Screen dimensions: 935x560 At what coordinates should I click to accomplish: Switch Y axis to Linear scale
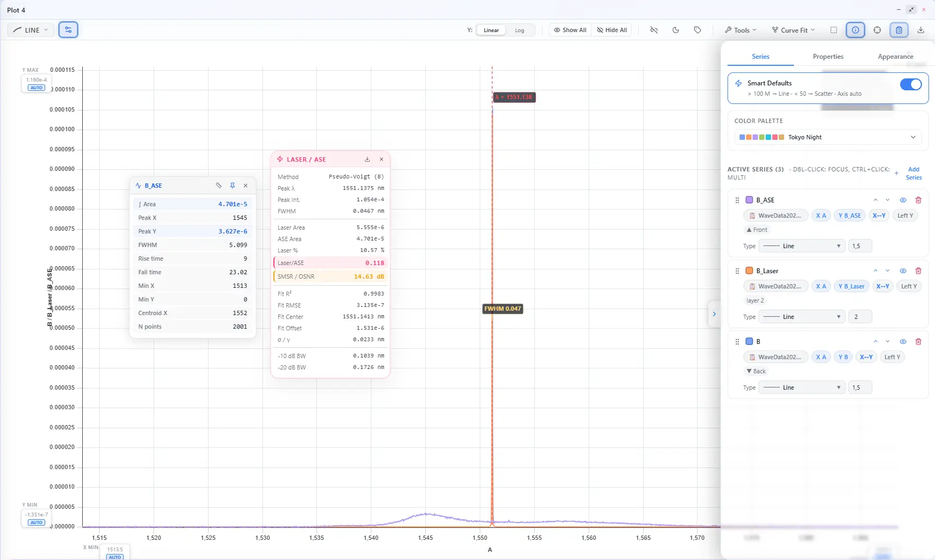(491, 30)
